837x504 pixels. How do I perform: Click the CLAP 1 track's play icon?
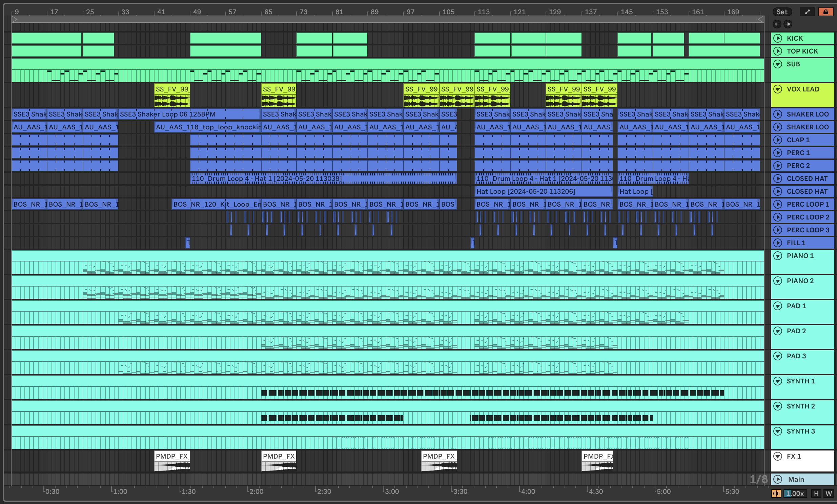[x=778, y=140]
